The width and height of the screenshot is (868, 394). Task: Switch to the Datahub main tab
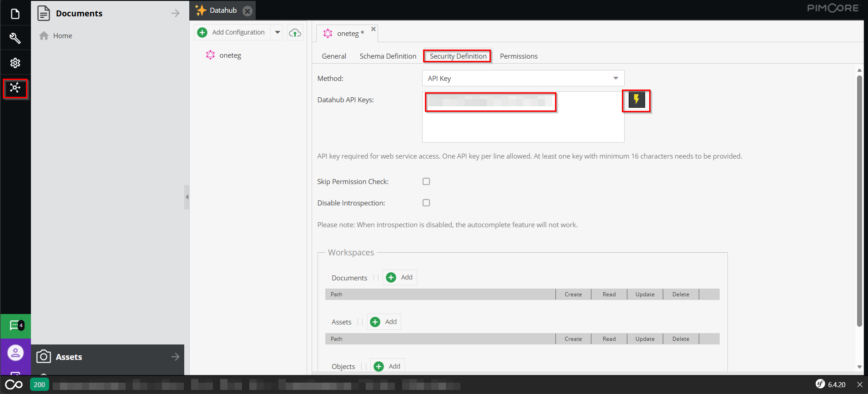pyautogui.click(x=222, y=10)
